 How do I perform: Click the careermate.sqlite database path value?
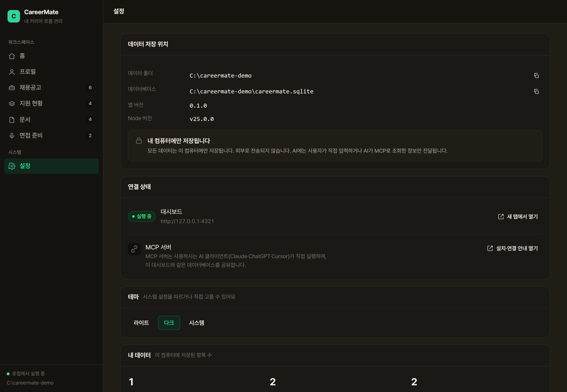tap(251, 91)
